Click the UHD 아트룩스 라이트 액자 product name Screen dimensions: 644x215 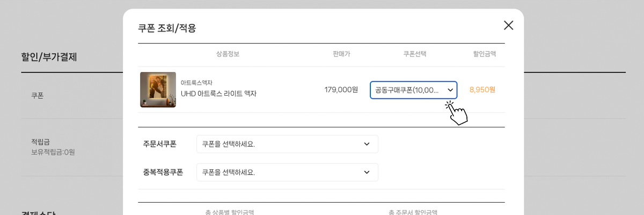[x=218, y=94]
